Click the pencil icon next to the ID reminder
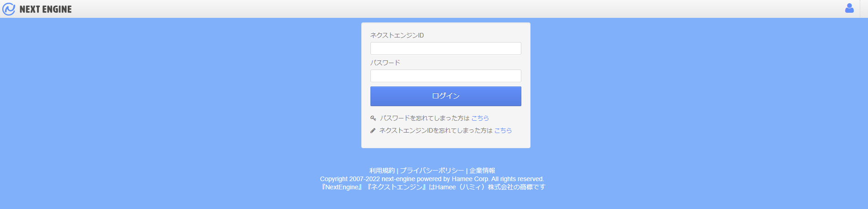Image resolution: width=868 pixels, height=209 pixels. (373, 130)
